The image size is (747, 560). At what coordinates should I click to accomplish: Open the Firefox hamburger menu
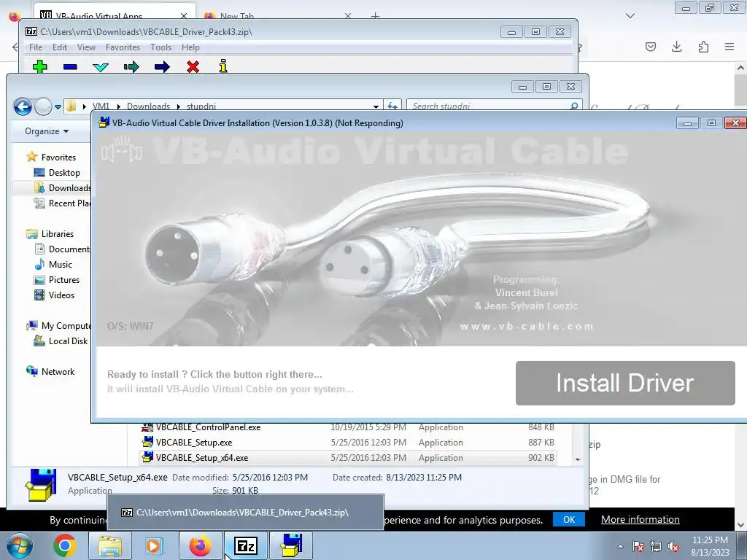click(x=729, y=47)
